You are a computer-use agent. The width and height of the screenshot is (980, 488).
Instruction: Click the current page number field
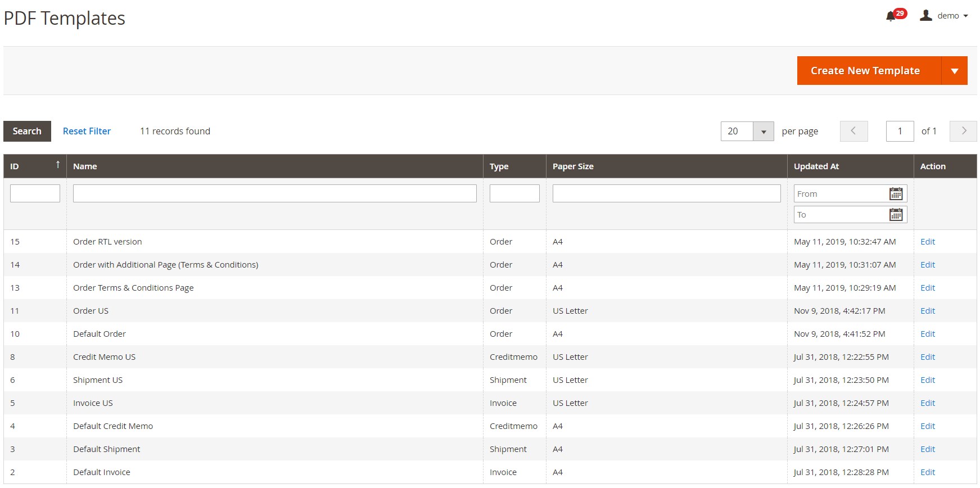[899, 131]
